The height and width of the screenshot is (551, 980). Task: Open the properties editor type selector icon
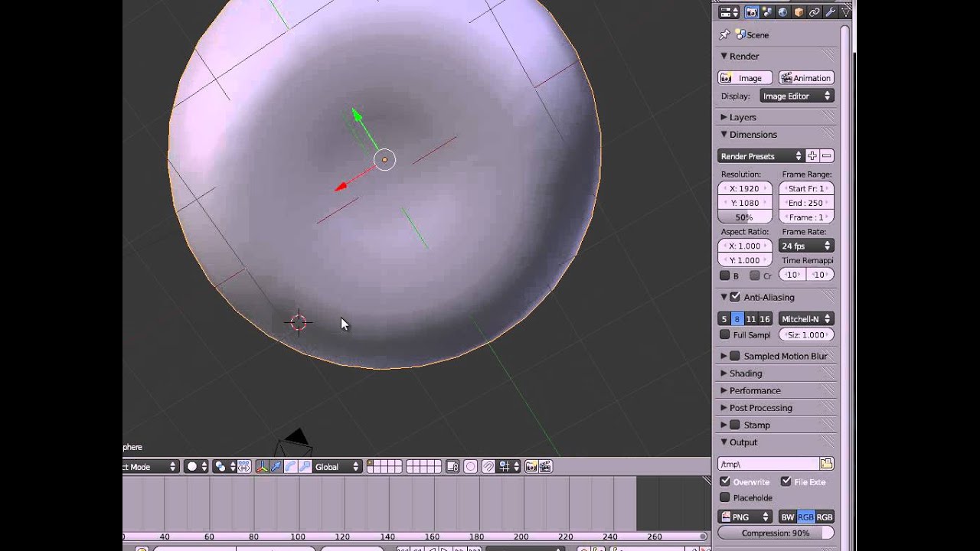pyautogui.click(x=729, y=12)
